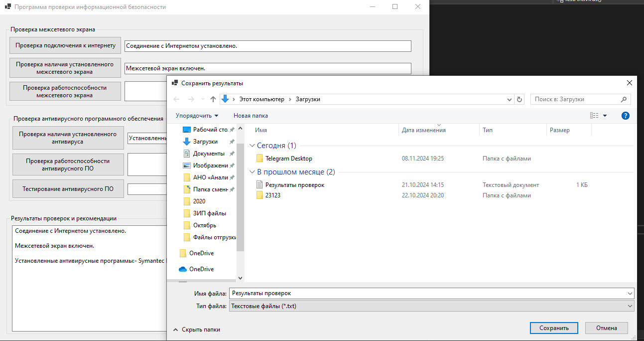Click the Forward arrow in save dialog

pyautogui.click(x=191, y=99)
